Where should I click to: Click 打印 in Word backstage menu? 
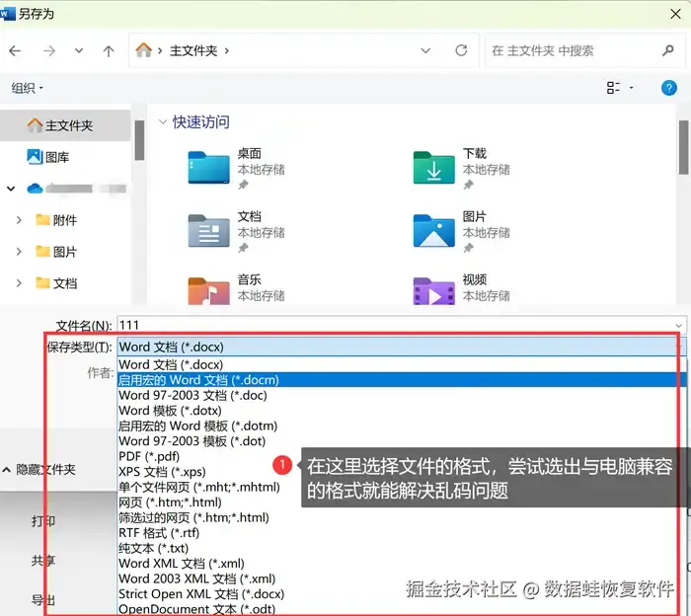(43, 521)
